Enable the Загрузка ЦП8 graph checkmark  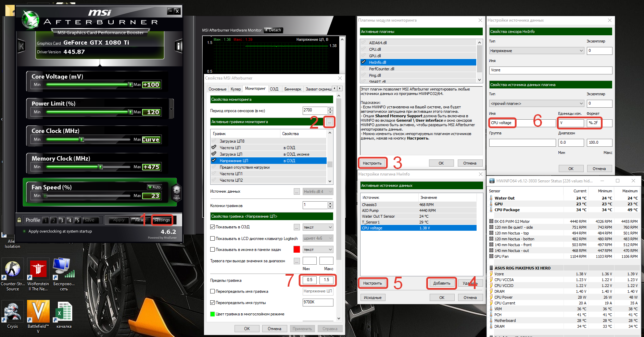point(214,141)
